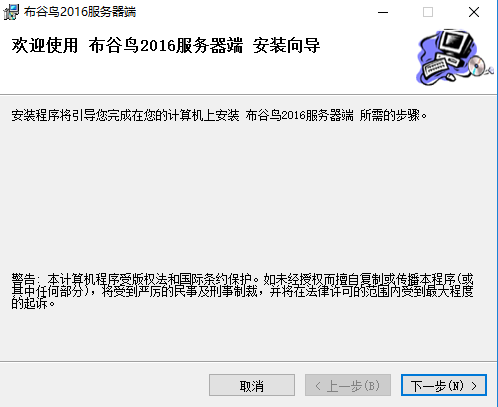Screen dimensions: 498x407
Task: Click the mouse in the banner graphic
Action: tap(450, 77)
